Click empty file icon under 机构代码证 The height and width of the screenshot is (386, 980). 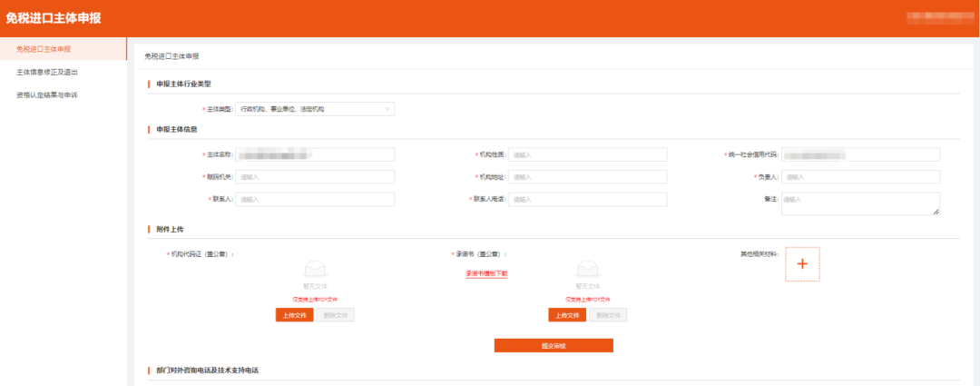[315, 270]
